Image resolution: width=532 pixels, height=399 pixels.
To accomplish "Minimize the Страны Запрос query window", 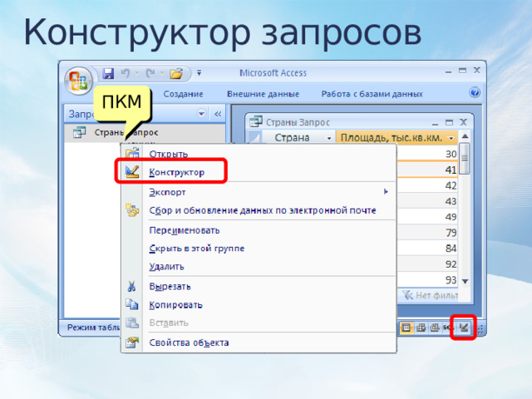I will (436, 122).
